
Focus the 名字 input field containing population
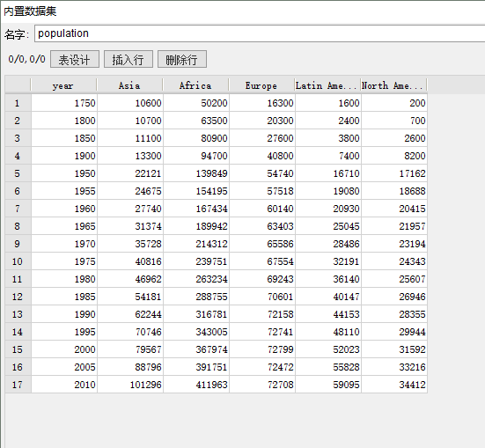point(260,33)
